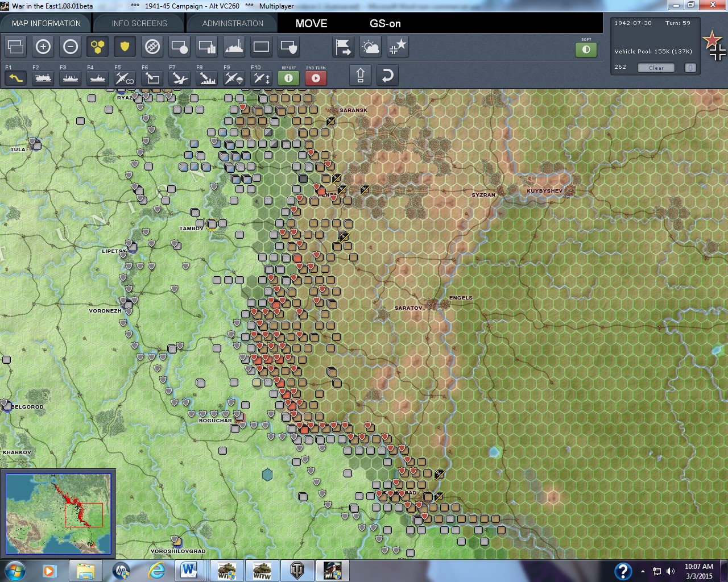Viewport: 728px width, 582px height.
Task: Open the weather display icon
Action: coord(371,47)
